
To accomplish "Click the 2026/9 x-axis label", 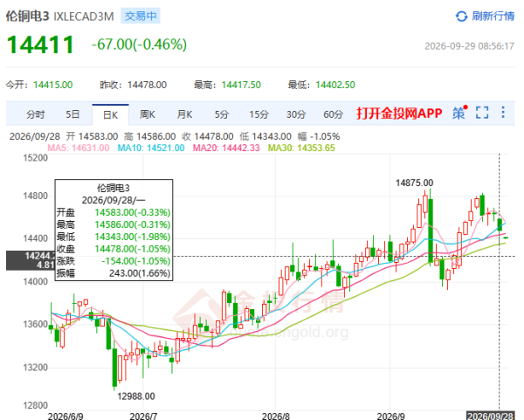I will click(x=390, y=417).
